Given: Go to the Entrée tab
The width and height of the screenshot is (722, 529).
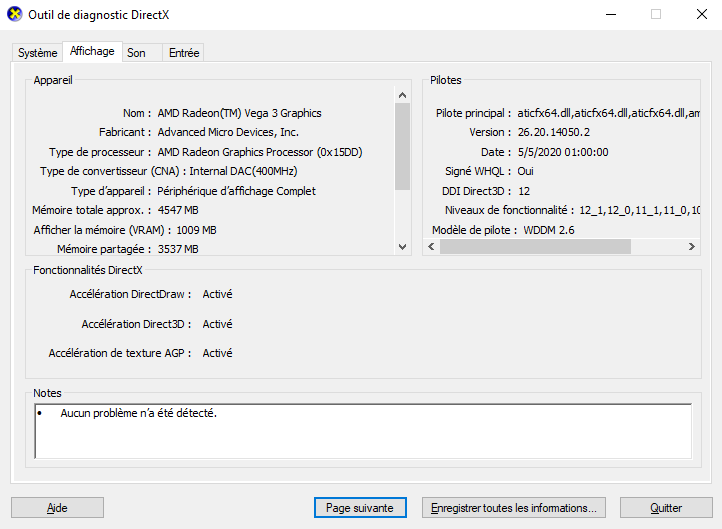Looking at the screenshot, I should [184, 53].
